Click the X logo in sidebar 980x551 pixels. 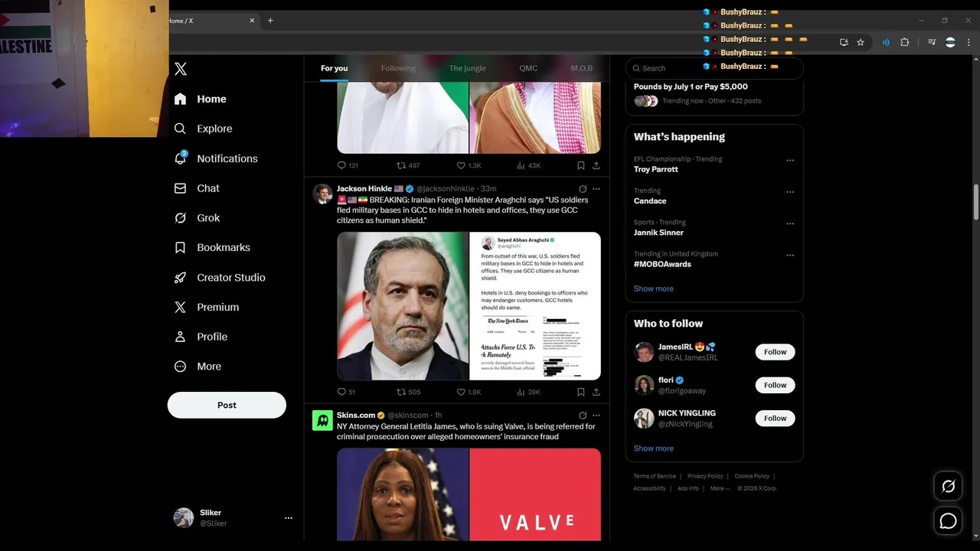[x=181, y=69]
